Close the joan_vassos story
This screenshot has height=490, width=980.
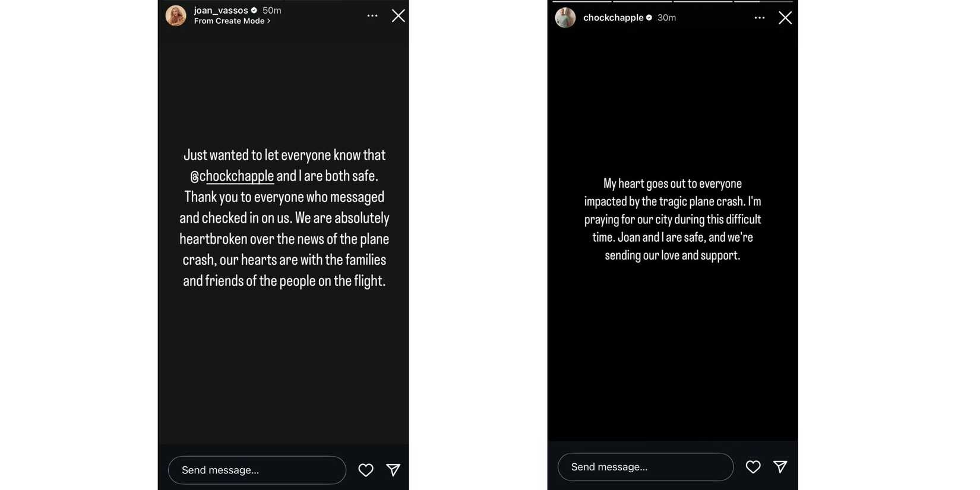pyautogui.click(x=399, y=16)
